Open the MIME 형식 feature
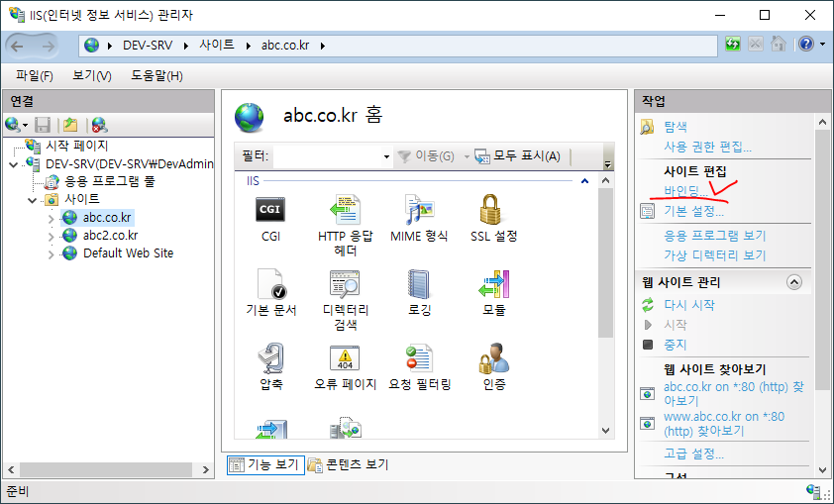This screenshot has width=834, height=504. 419,218
